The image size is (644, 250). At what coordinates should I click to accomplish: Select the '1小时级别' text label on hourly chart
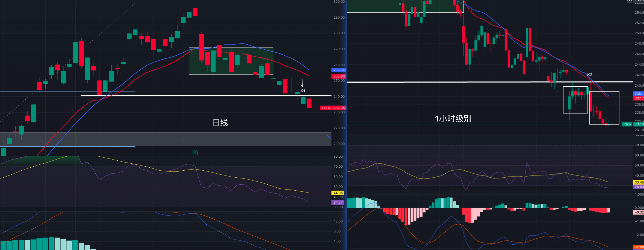click(x=453, y=119)
